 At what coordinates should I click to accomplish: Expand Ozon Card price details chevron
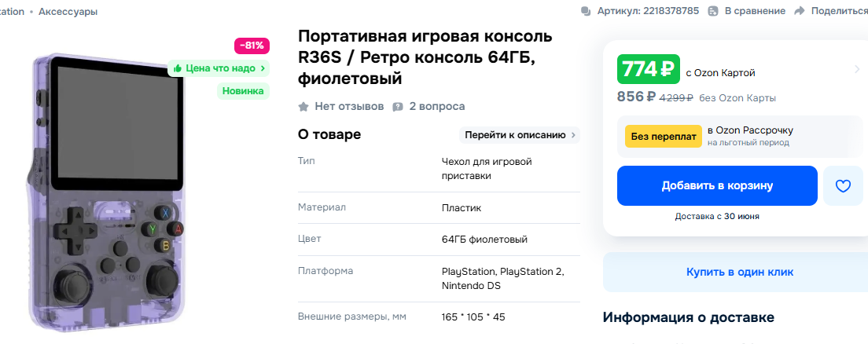[856, 70]
